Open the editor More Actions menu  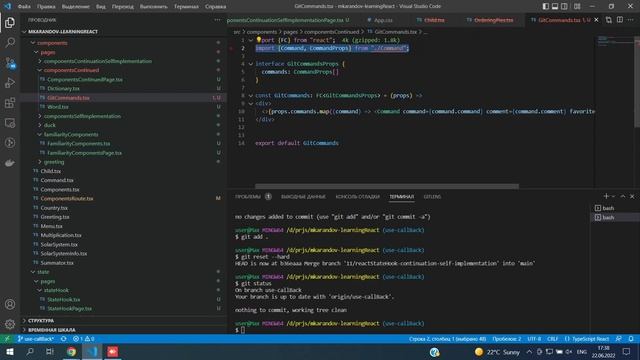(631, 20)
